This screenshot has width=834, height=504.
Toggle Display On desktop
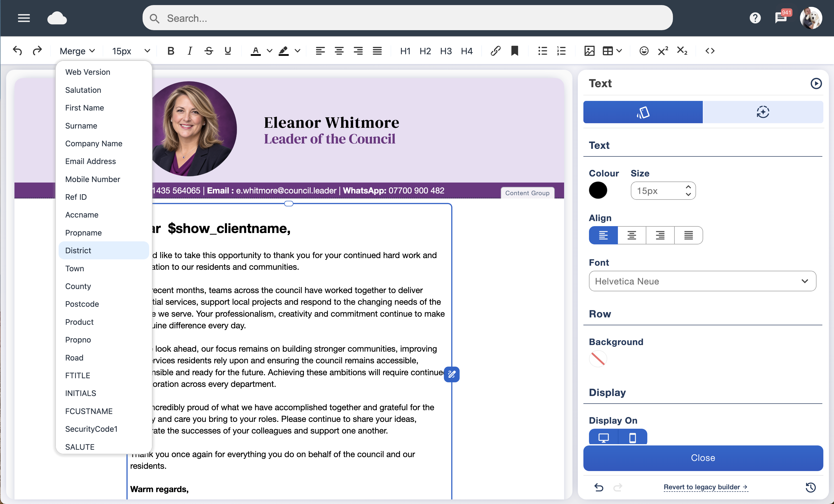click(603, 438)
